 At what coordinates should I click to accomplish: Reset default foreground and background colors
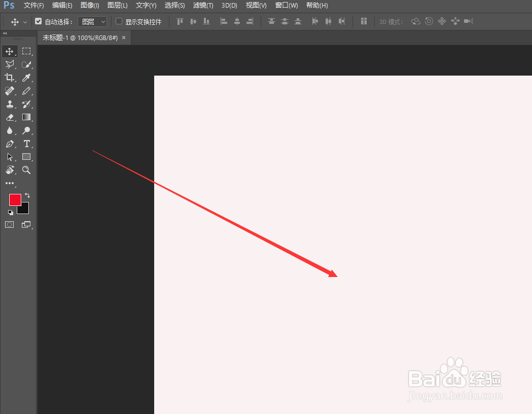point(11,213)
